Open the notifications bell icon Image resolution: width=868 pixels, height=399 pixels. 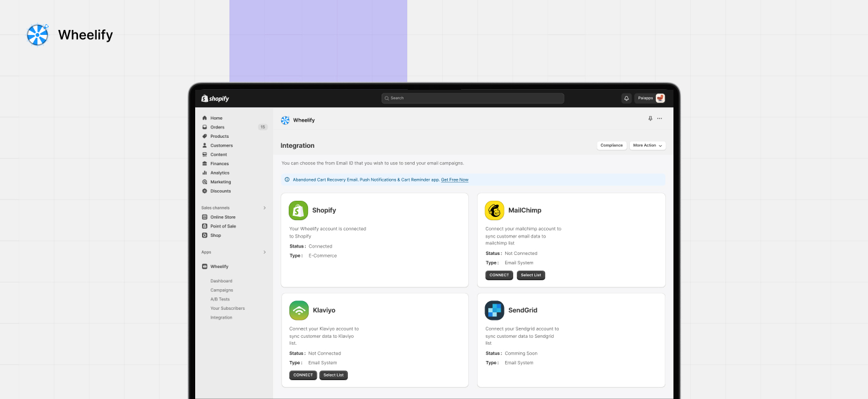(626, 99)
